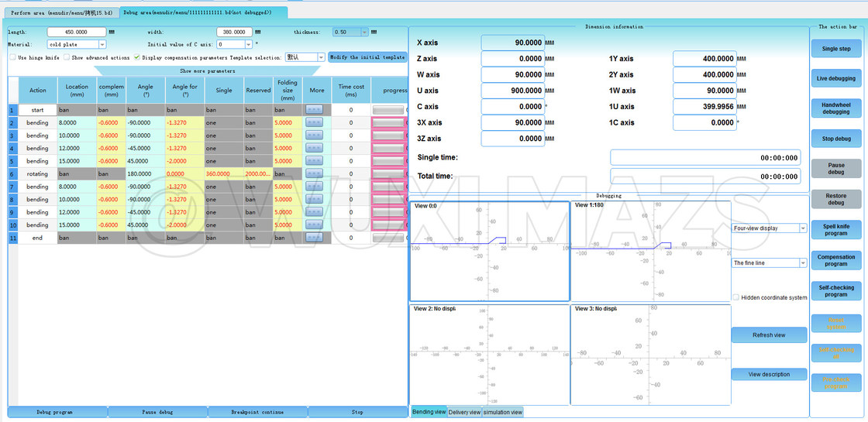Open the Material cold plate dropdown

102,45
